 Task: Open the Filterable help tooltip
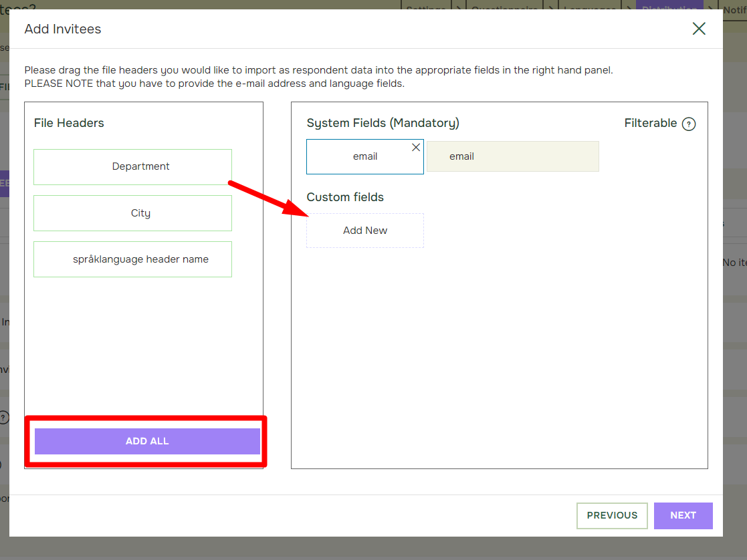click(688, 124)
